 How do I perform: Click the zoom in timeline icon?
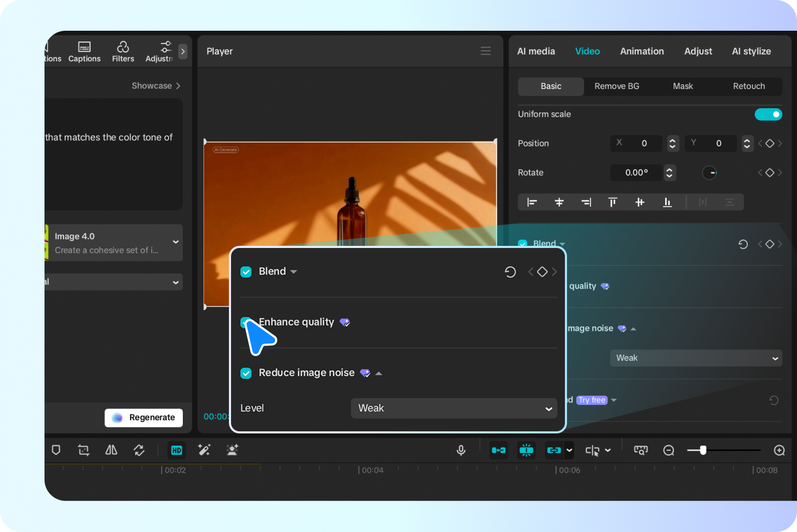coord(779,450)
